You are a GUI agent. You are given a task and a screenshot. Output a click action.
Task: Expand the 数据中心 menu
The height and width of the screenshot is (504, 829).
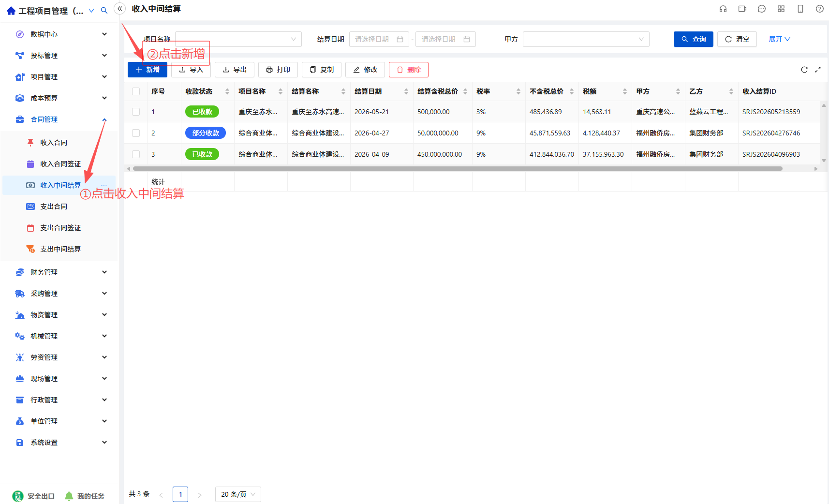60,34
